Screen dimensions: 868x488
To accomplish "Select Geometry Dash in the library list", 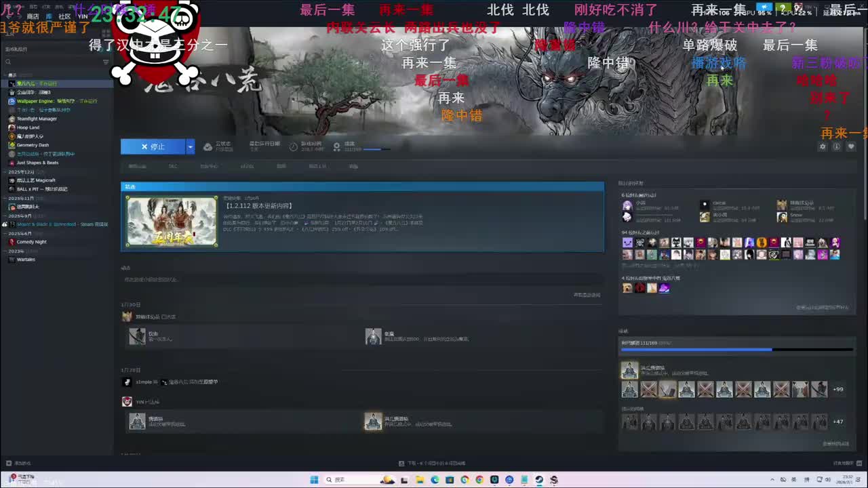I will pyautogui.click(x=33, y=145).
